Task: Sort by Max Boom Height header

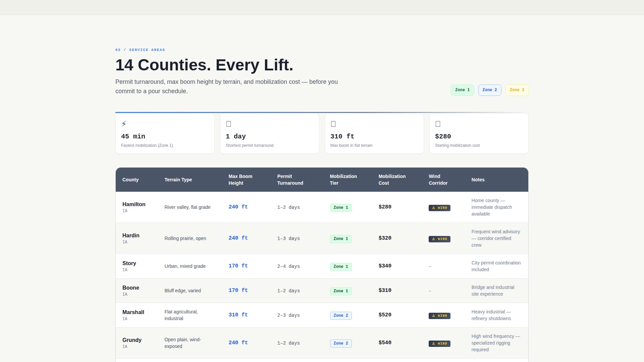Action: [x=240, y=180]
